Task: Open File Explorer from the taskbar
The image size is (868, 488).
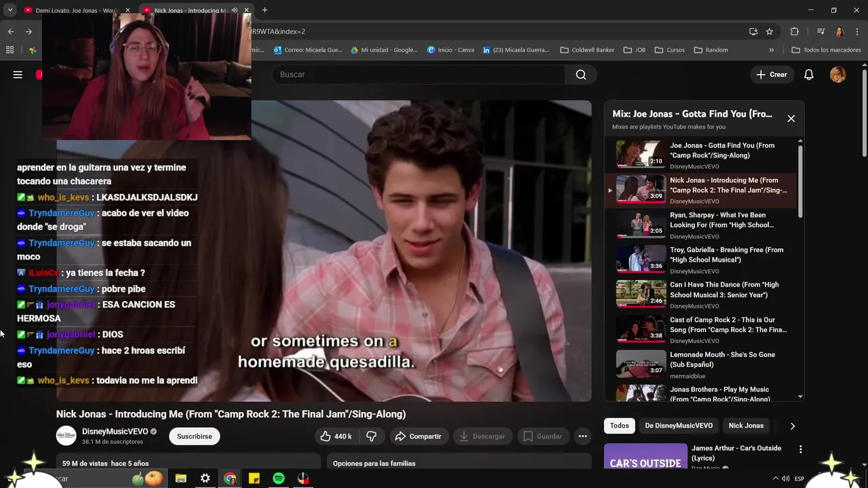Action: click(x=180, y=479)
